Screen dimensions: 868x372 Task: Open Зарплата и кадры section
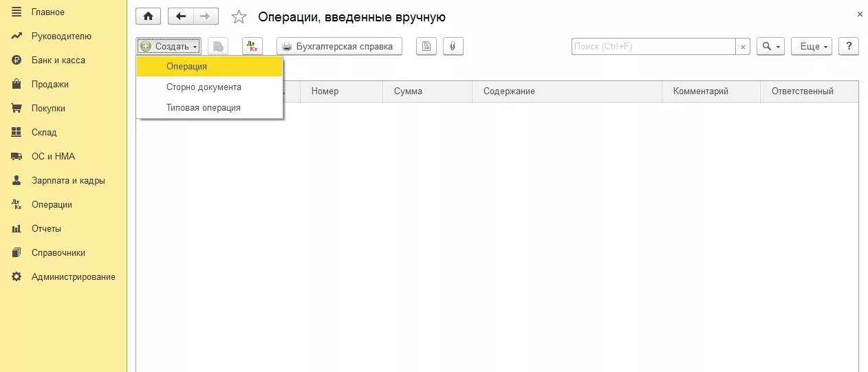pyautogui.click(x=68, y=180)
